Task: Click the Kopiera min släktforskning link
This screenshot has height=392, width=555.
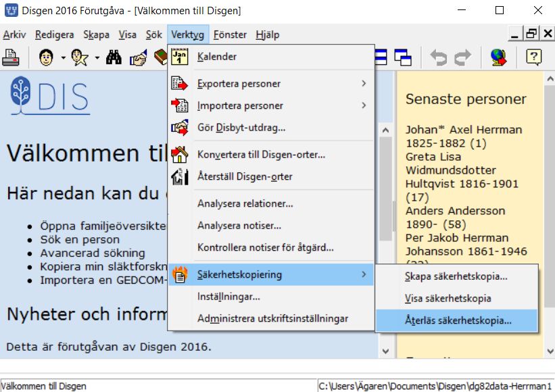Action: click(x=103, y=266)
